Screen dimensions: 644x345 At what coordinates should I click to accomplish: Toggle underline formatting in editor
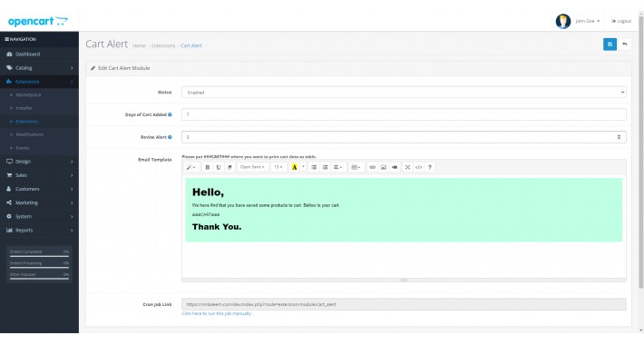pos(219,167)
